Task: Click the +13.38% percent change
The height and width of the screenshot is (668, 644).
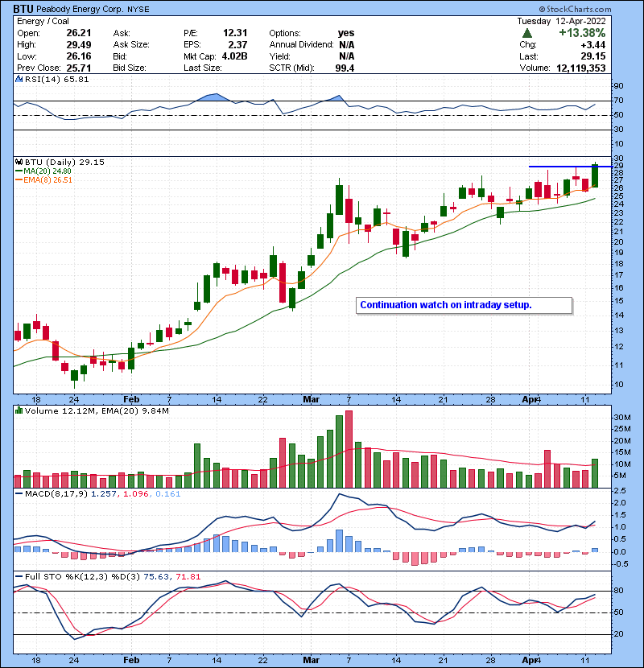Action: pos(582,33)
